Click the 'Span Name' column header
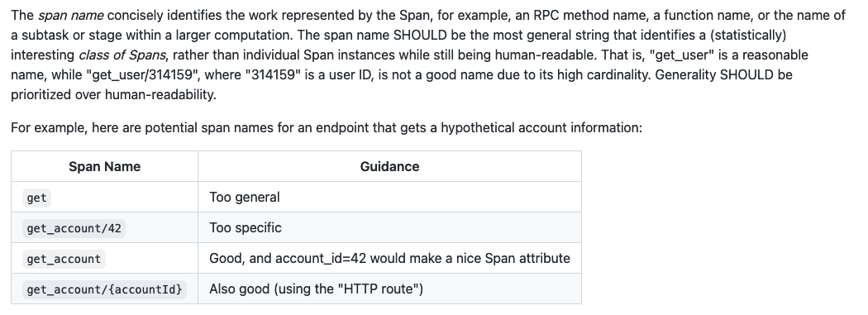The width and height of the screenshot is (868, 315). tap(105, 167)
